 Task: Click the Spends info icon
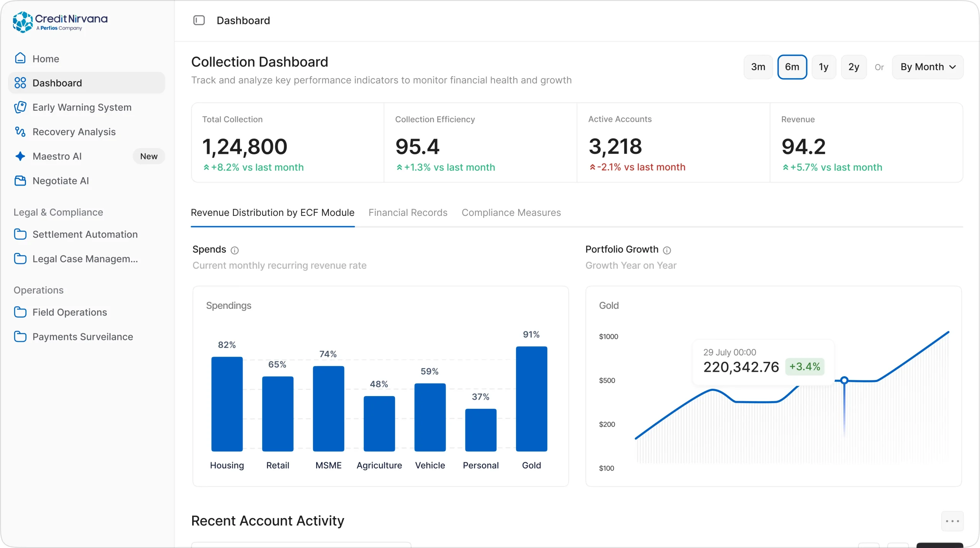[x=235, y=250]
